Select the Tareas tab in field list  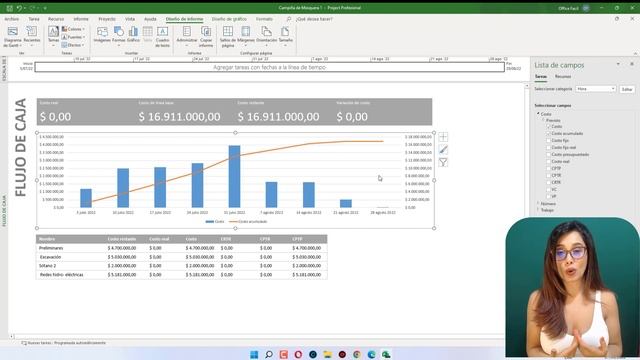pos(540,77)
